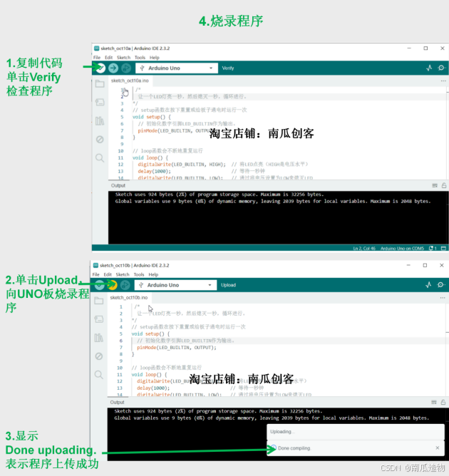Expand Arduino Uno board selector in sketch_oct10a
The height and width of the screenshot is (476, 449).
click(177, 68)
